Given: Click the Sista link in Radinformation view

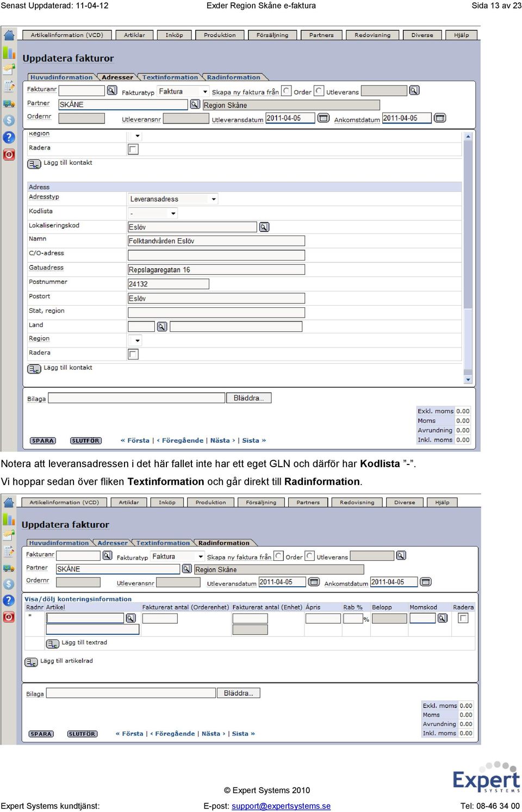Looking at the screenshot, I should [243, 734].
